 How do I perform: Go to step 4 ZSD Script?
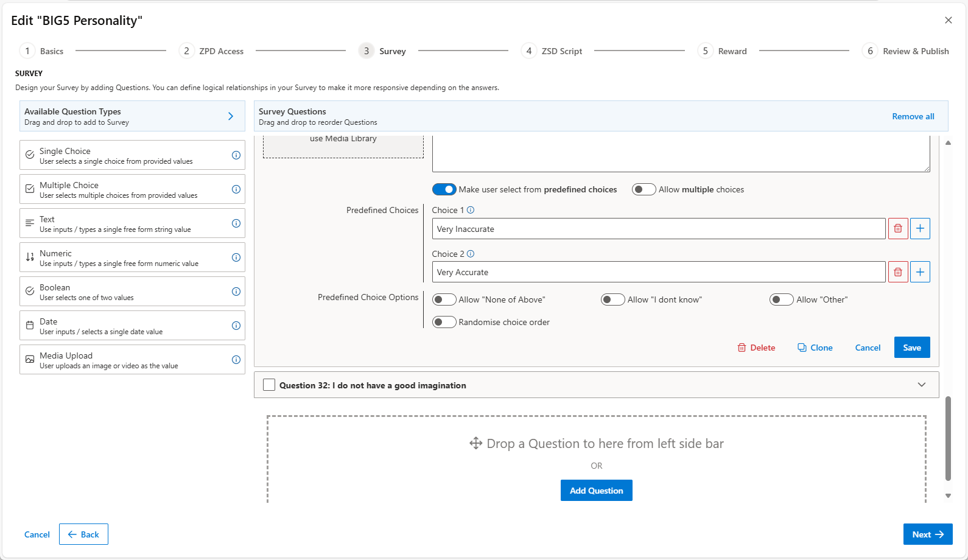pyautogui.click(x=552, y=51)
